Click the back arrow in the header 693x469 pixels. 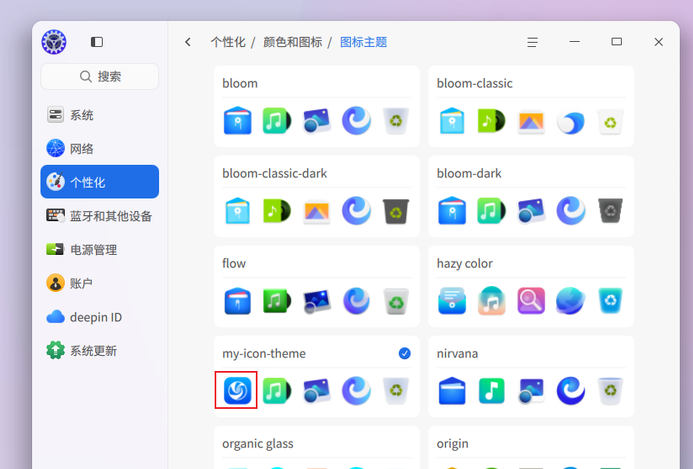click(188, 42)
